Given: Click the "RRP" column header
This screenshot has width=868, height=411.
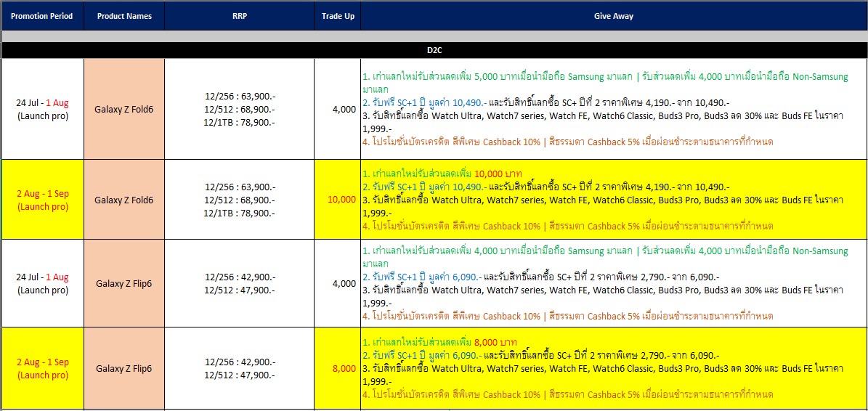Looking at the screenshot, I should pos(239,16).
